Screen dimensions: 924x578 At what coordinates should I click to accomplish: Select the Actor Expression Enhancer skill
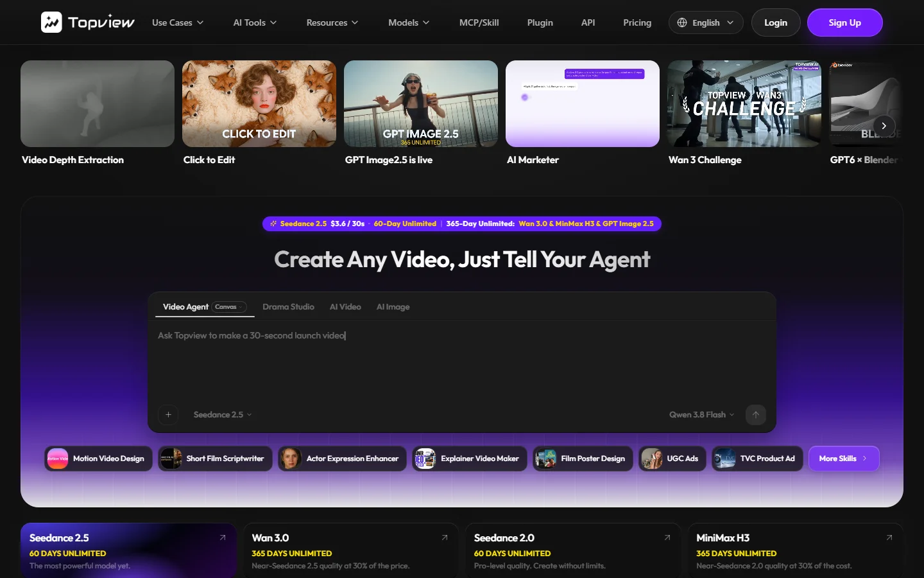[342, 459]
